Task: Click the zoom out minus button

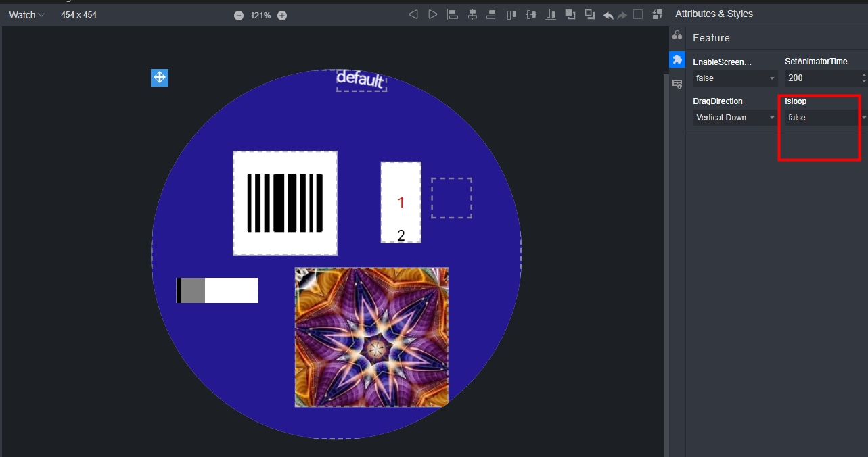Action: (x=239, y=16)
